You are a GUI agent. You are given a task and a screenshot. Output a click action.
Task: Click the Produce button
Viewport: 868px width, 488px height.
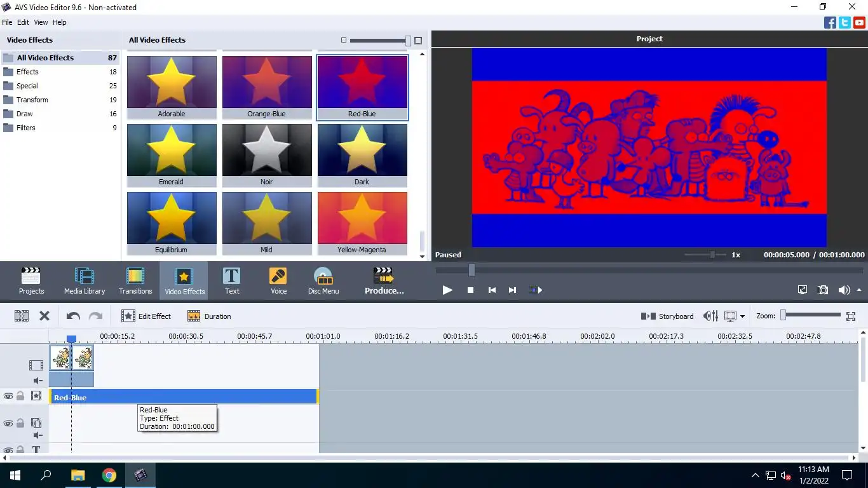(x=384, y=281)
